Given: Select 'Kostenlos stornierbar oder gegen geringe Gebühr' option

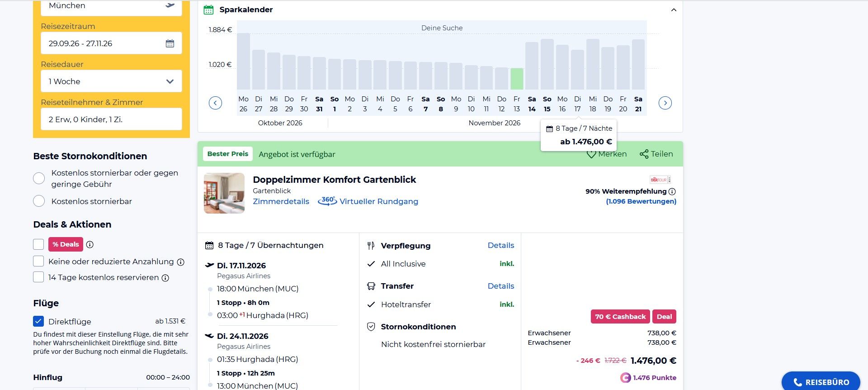Looking at the screenshot, I should (x=39, y=178).
